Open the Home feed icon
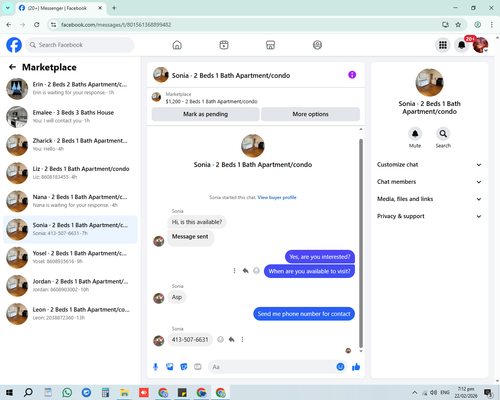 177,45
